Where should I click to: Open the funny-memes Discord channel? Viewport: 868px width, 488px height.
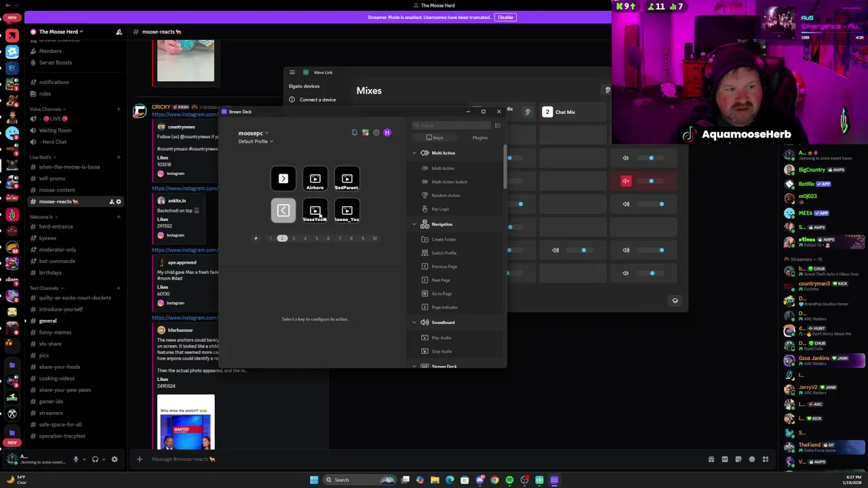coord(55,332)
